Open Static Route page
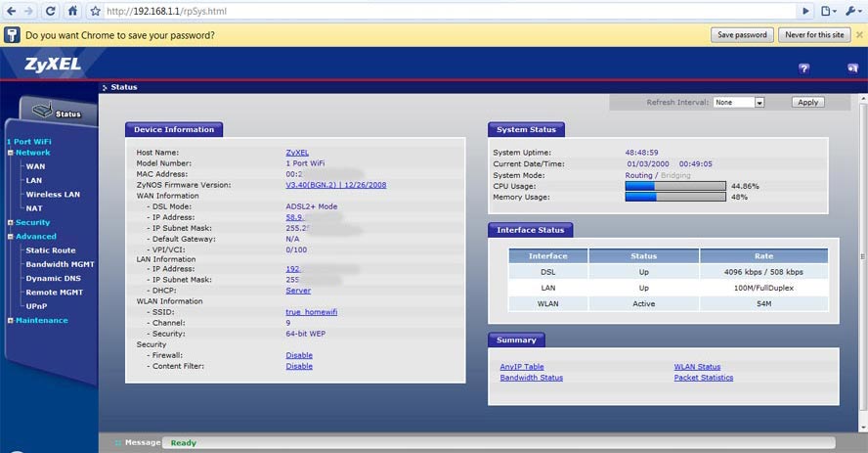Viewport: 868px width, 453px height. click(x=51, y=250)
